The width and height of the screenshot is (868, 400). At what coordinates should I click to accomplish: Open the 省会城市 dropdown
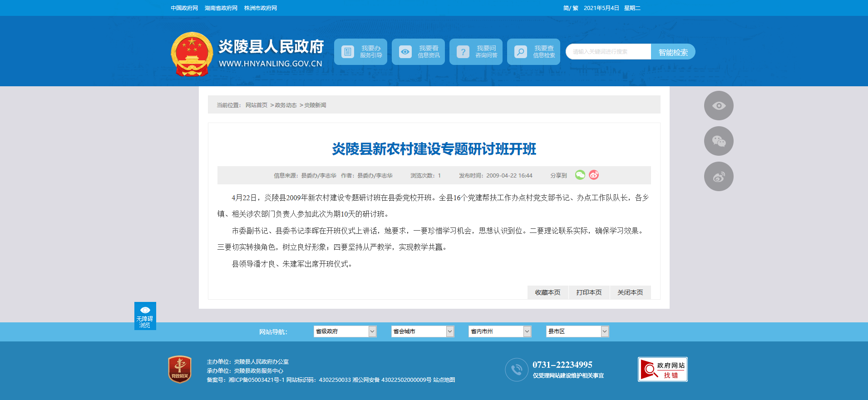(422, 331)
